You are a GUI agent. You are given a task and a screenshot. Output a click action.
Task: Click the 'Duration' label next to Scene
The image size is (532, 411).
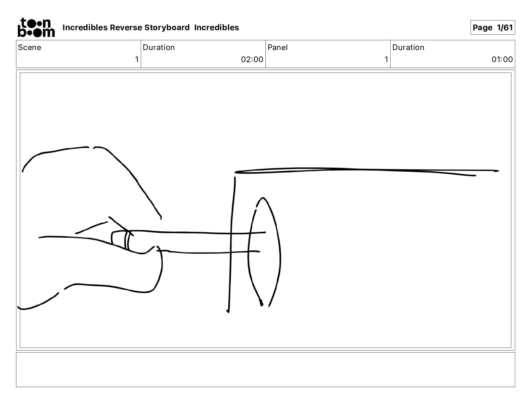coord(159,47)
